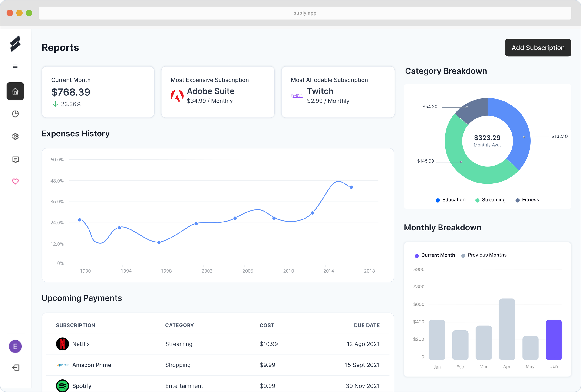The image size is (581, 392).
Task: Click the Subly logo in sidebar
Action: click(15, 44)
